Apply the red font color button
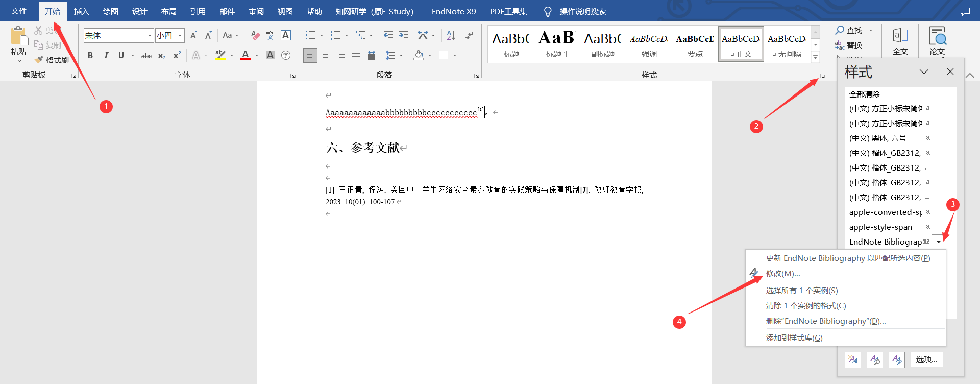 [x=246, y=55]
